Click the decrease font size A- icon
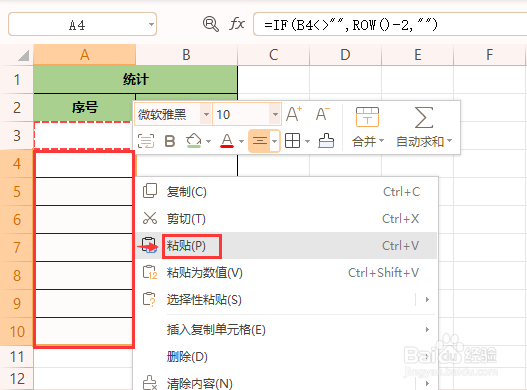Screen dimensions: 527x390 (x=323, y=114)
